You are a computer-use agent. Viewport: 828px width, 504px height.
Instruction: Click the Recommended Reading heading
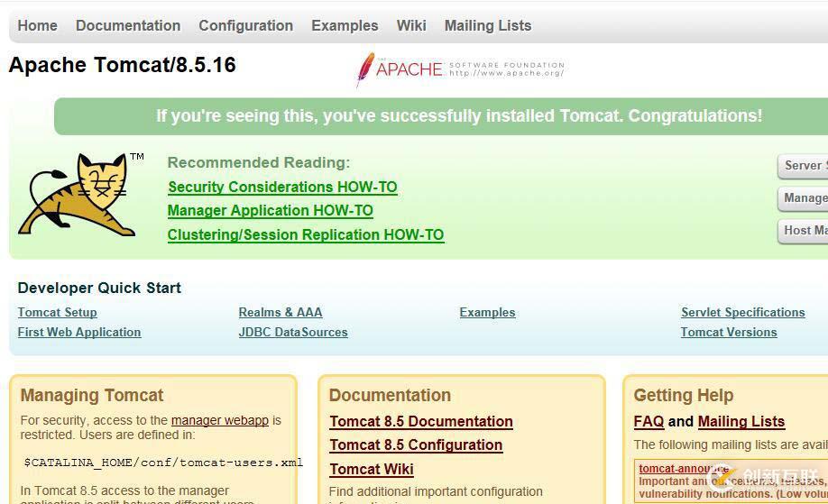point(259,162)
